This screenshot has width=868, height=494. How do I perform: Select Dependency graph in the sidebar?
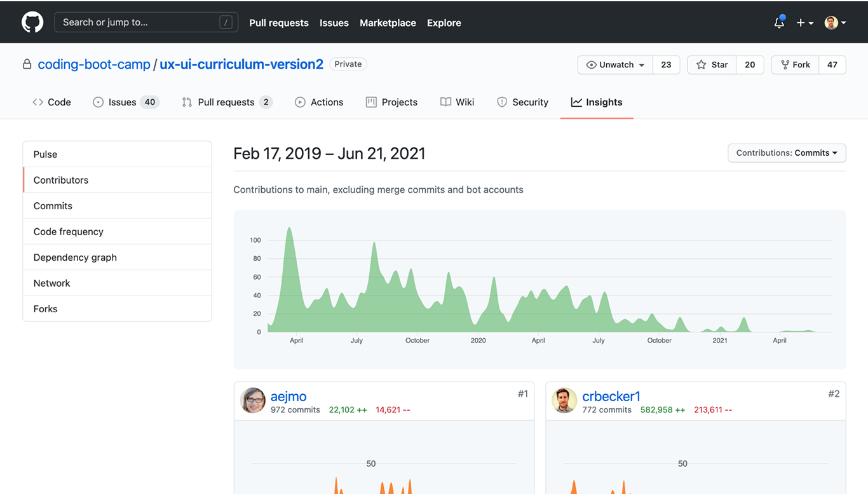point(118,257)
